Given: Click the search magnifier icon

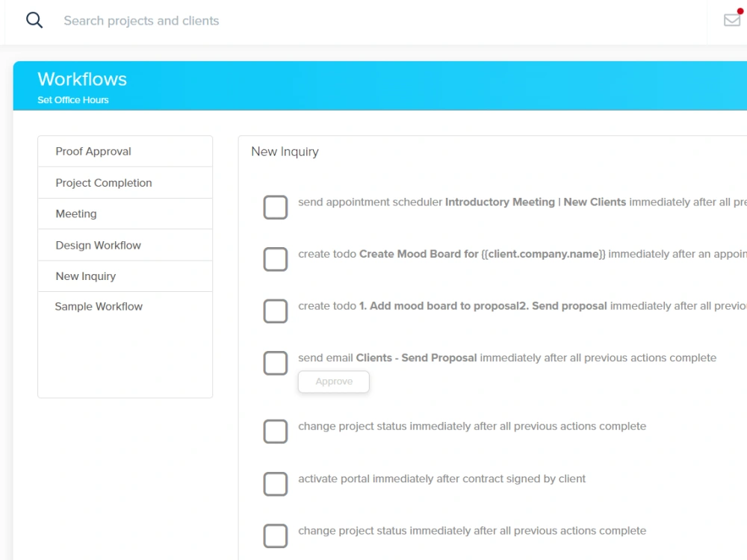Looking at the screenshot, I should [34, 19].
